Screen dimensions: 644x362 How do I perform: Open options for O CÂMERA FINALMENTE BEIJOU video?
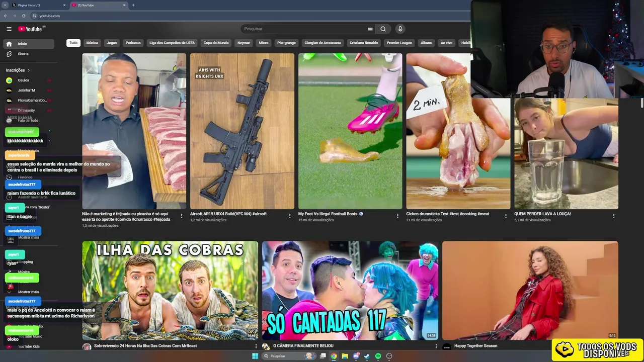pos(436,346)
